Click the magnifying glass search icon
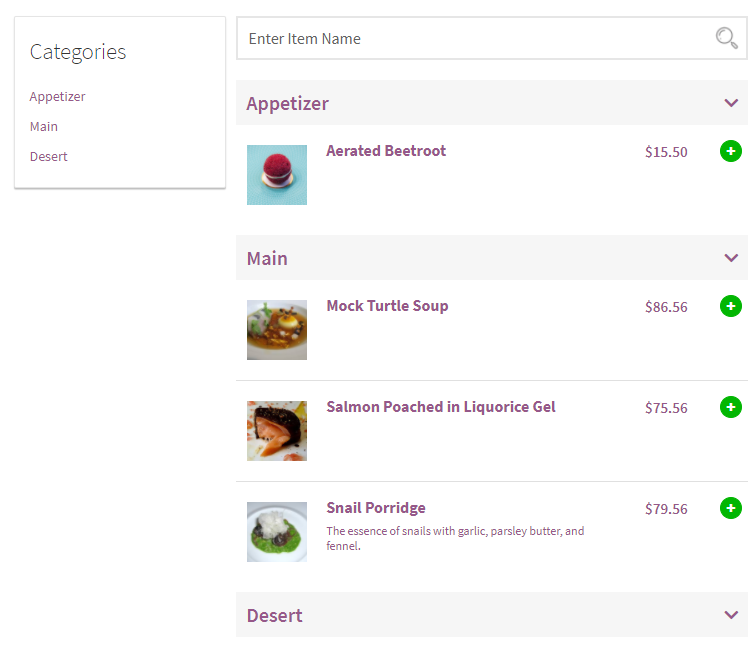 pos(726,38)
